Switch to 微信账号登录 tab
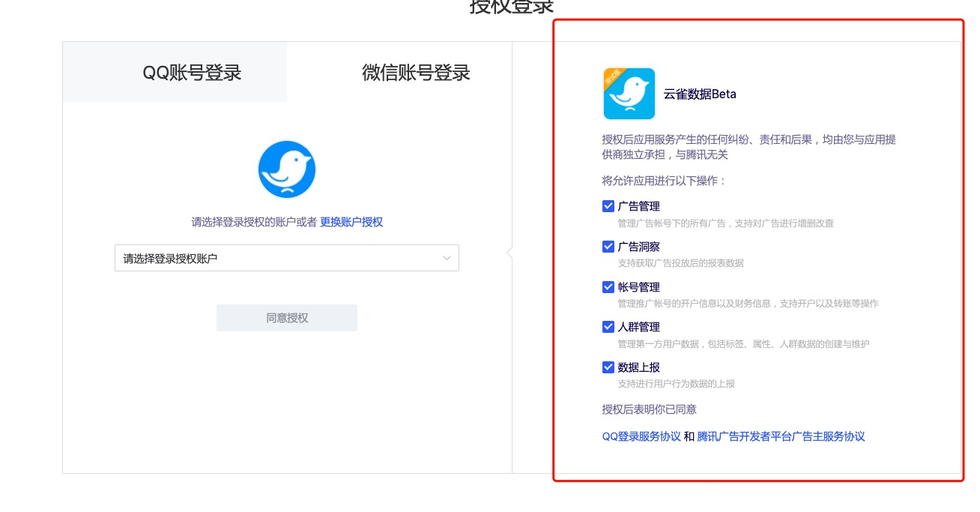Screen dimensions: 980x512 pos(416,72)
